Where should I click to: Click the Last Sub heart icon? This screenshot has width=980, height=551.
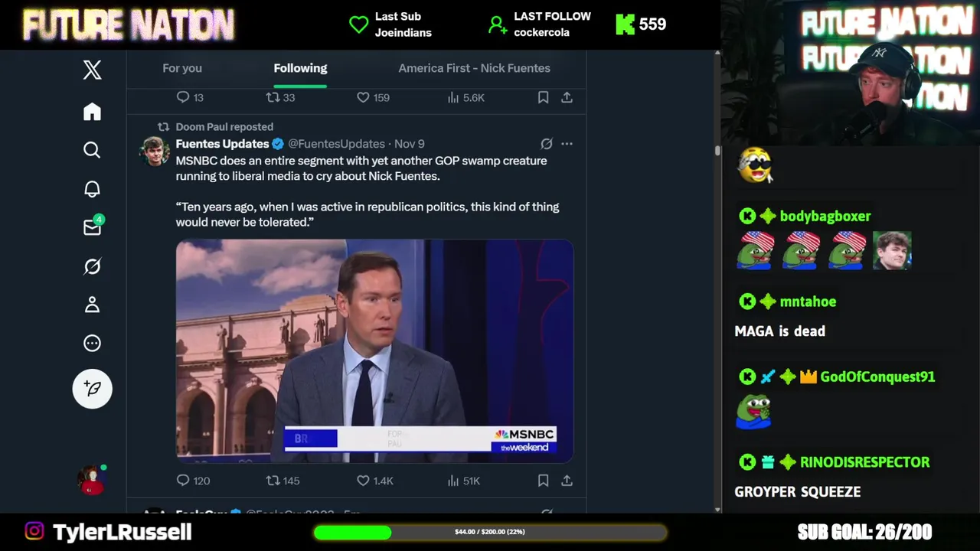tap(358, 24)
